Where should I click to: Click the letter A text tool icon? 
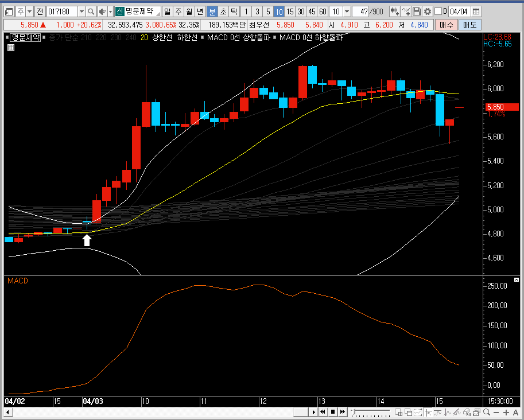click(x=515, y=413)
